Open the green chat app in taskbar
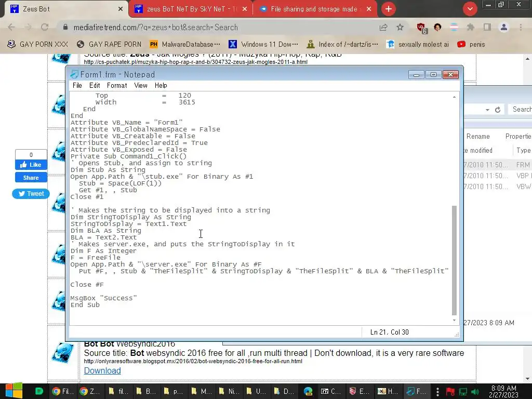 (39, 391)
